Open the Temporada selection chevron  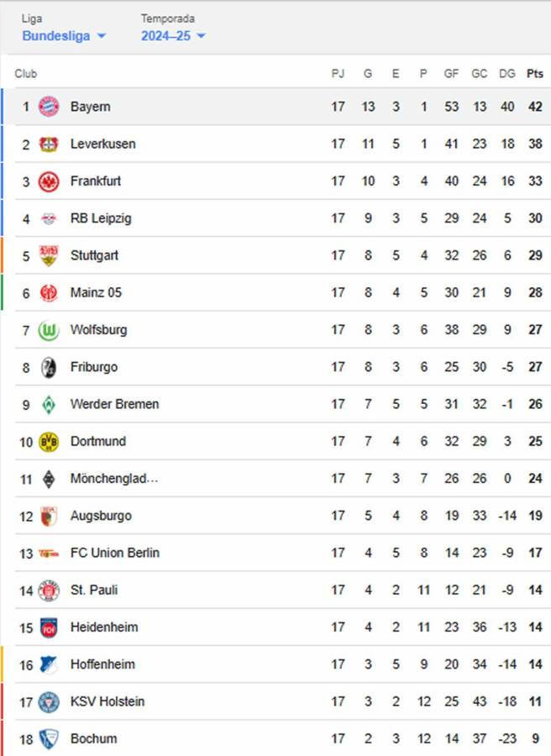(201, 36)
